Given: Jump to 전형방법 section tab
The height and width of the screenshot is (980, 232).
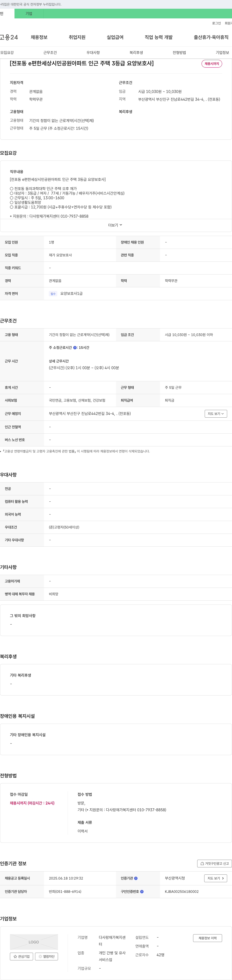Looking at the screenshot, I should pyautogui.click(x=179, y=53).
